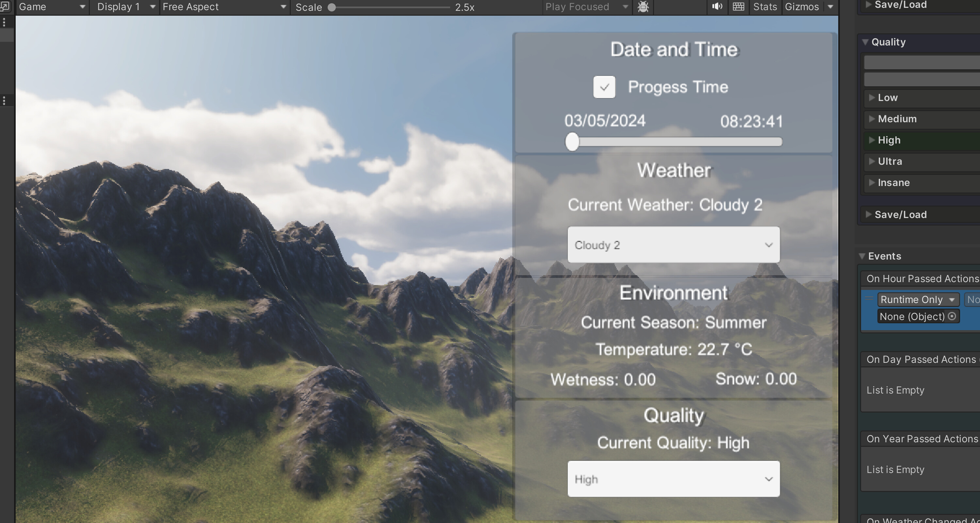The width and height of the screenshot is (980, 523).
Task: Mute audio in the Game view
Action: tap(717, 7)
